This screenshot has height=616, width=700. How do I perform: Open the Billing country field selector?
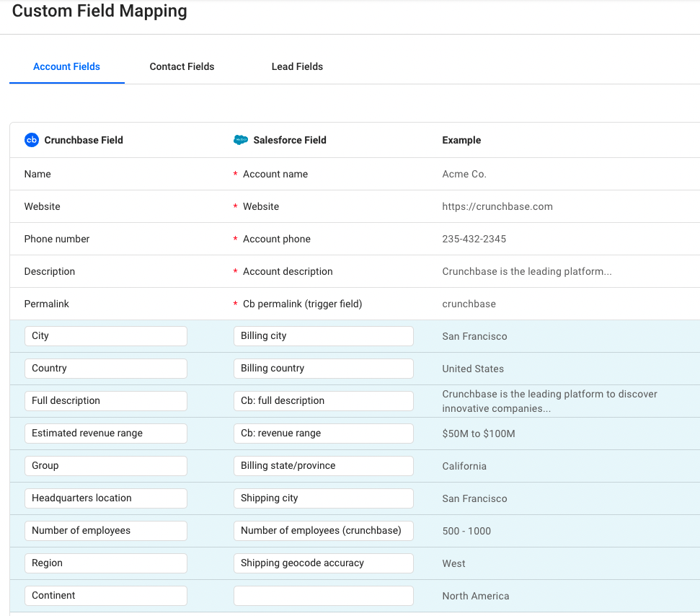[x=323, y=369]
